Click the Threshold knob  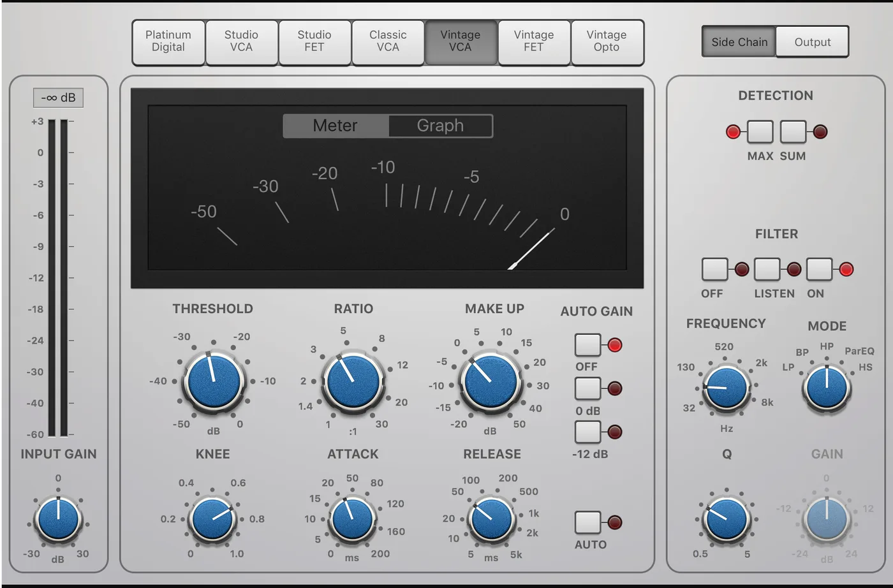coord(214,383)
